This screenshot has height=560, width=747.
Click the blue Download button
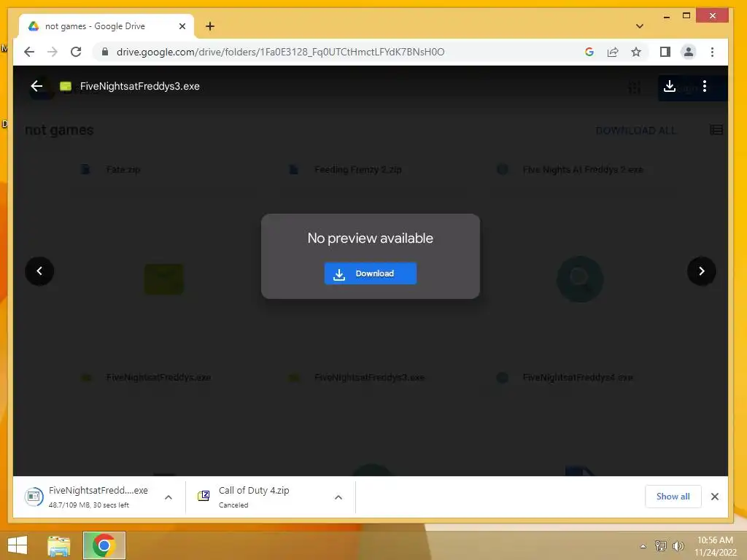[x=370, y=273]
